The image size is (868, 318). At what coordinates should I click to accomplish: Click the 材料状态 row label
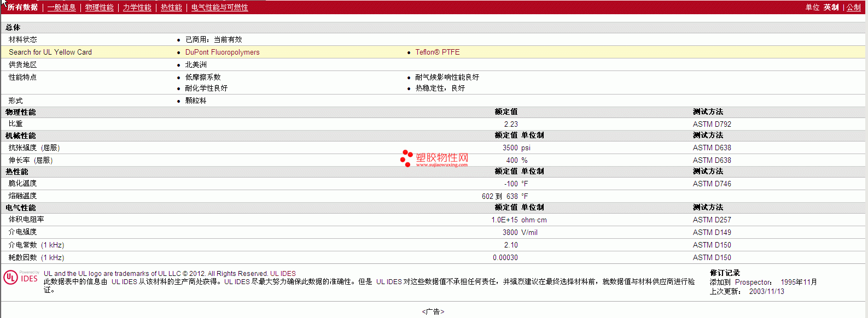(23, 39)
